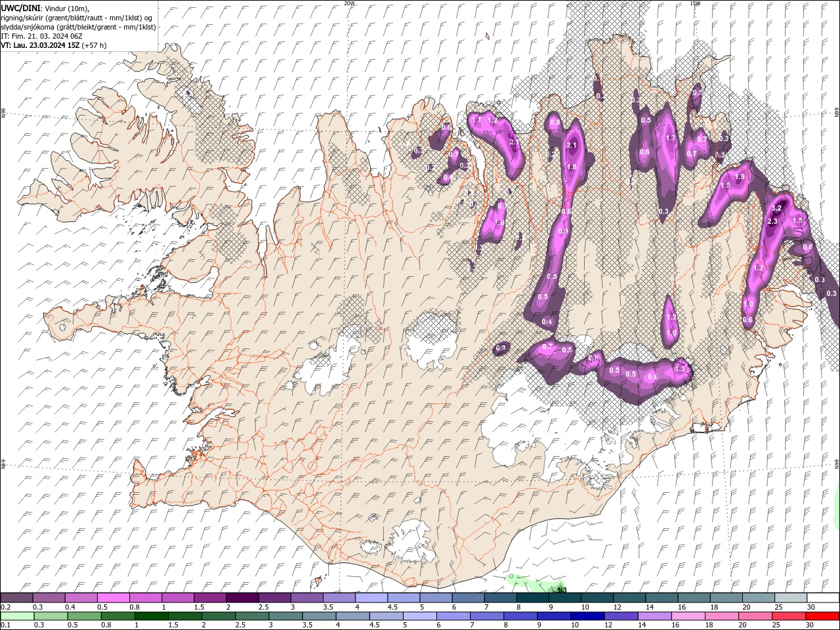This screenshot has width=840, height=630.
Task: Click the rain legend swatch labeled 1.5
Action: point(184,616)
